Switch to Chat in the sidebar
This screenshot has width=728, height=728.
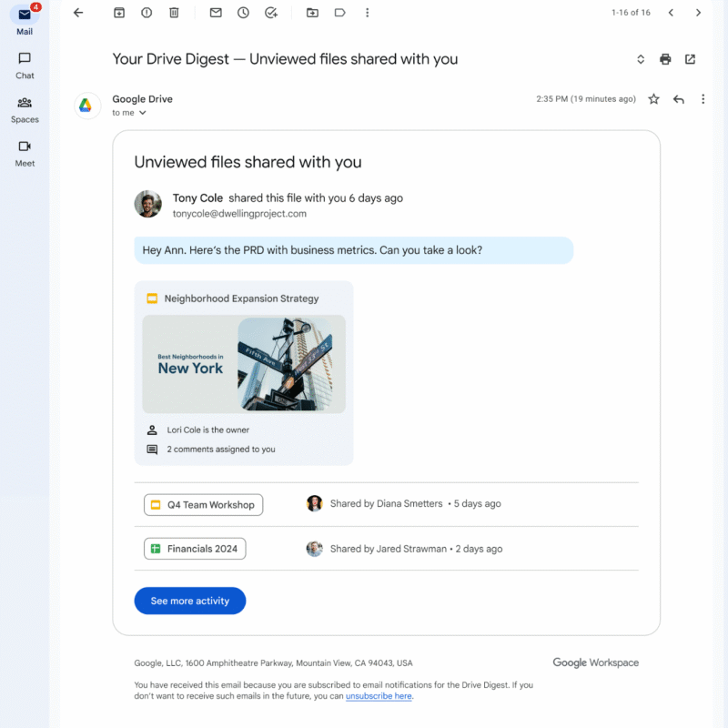click(25, 64)
